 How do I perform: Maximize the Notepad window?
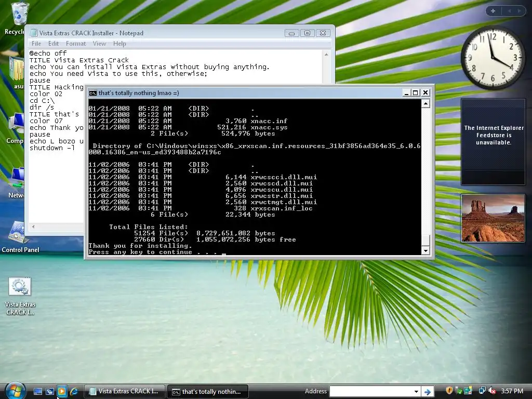click(307, 33)
